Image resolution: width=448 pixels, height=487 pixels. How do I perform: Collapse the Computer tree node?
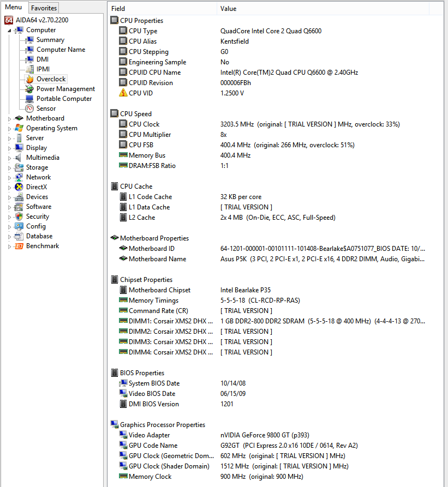[x=10, y=31]
